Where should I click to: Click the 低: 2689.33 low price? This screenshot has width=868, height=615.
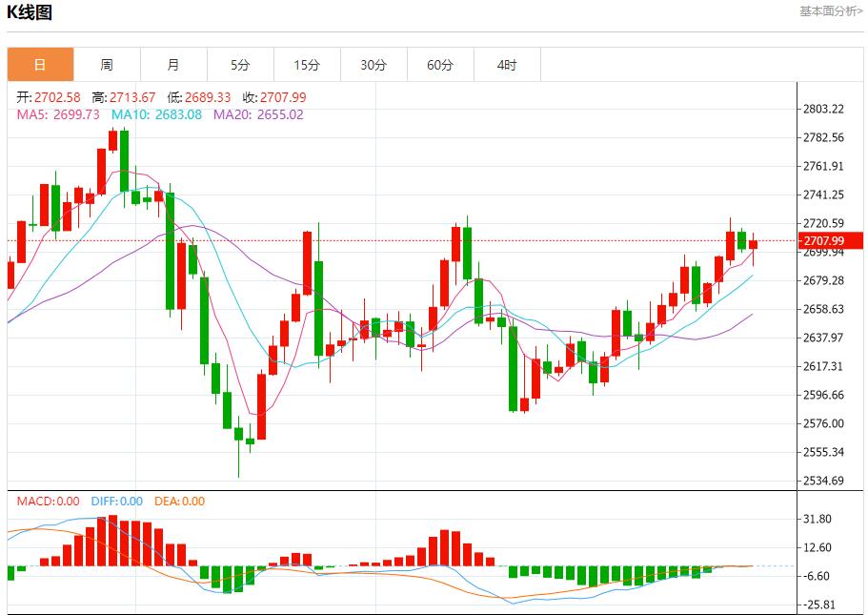pyautogui.click(x=199, y=97)
